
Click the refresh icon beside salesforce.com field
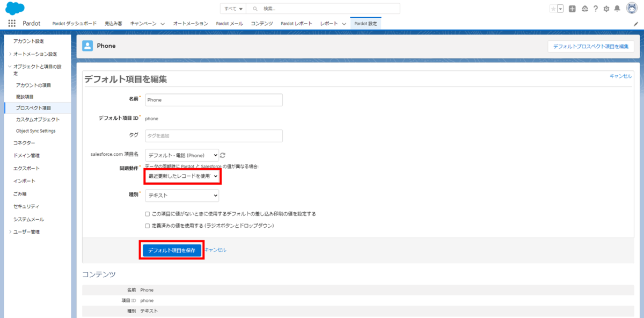coord(223,155)
